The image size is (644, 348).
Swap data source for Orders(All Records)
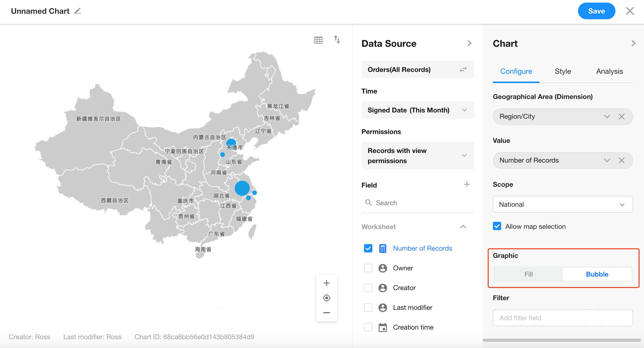[463, 70]
